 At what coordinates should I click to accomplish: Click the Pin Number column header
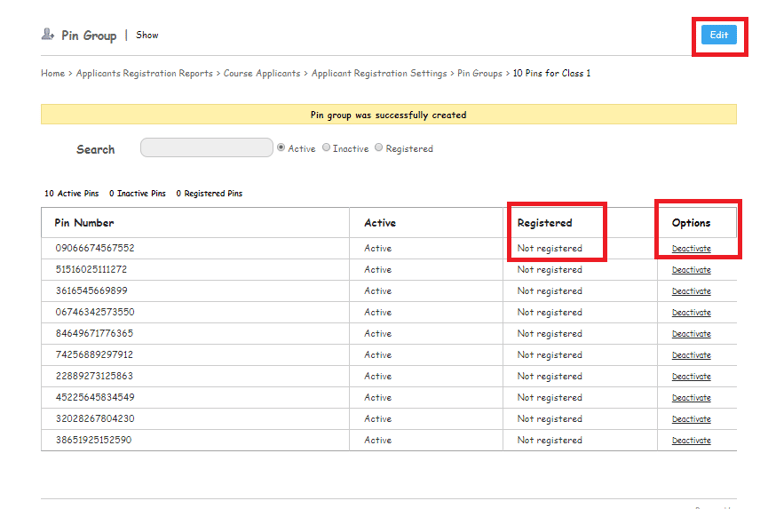[x=84, y=223]
